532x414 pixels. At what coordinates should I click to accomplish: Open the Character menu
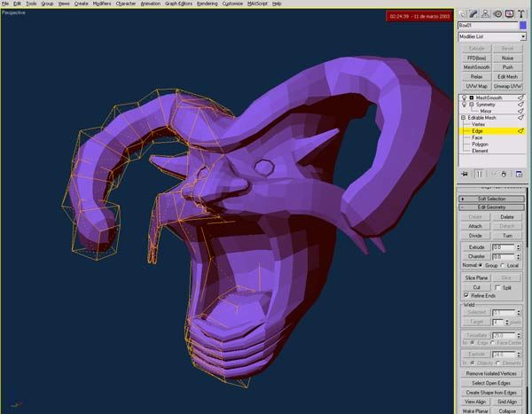[x=126, y=4]
